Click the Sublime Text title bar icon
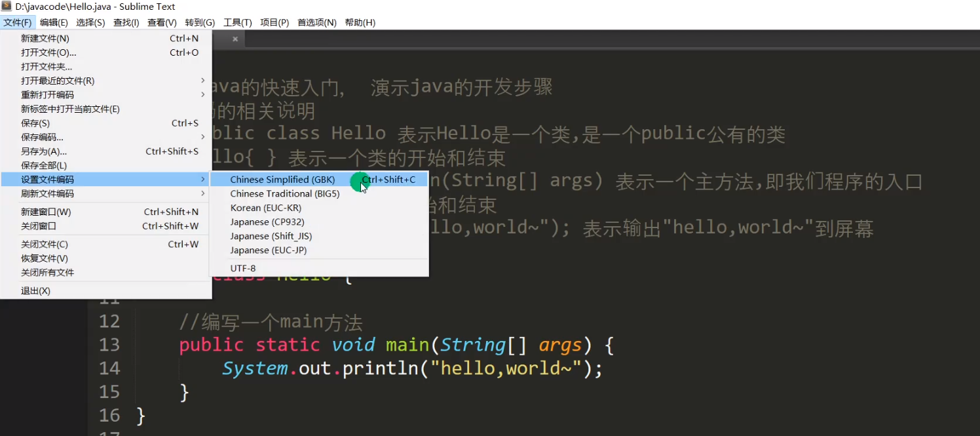980x436 pixels. (x=7, y=7)
